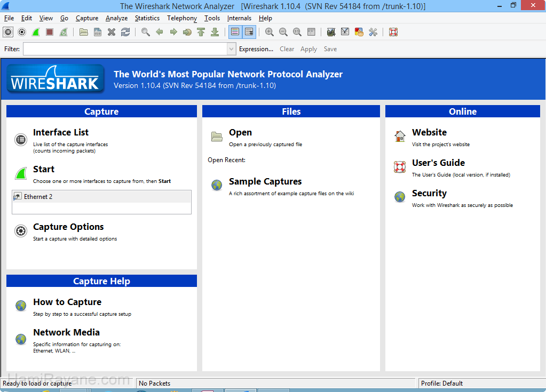Click inside the Filter text field
546x392 pixels.
click(x=125, y=49)
